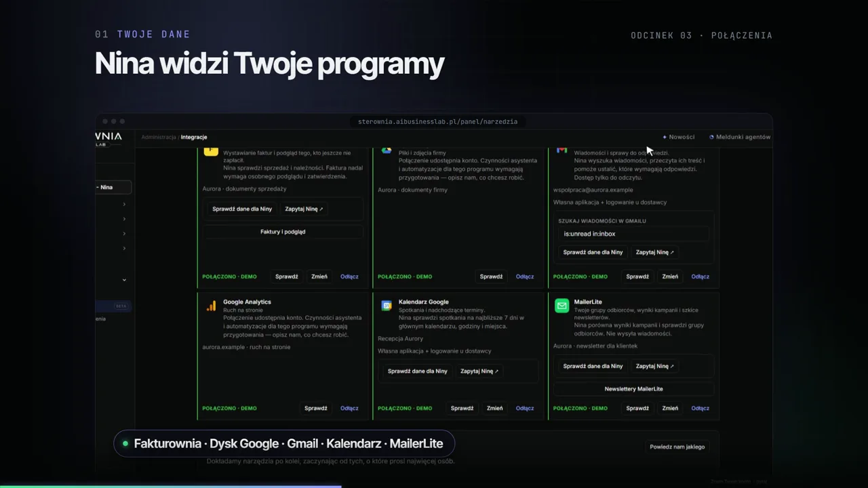Click the circle icon beside Meldunki agentów
Image resolution: width=868 pixels, height=488 pixels.
(x=712, y=137)
